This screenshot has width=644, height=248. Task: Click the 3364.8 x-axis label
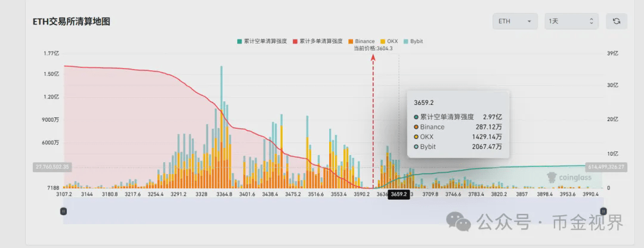pyautogui.click(x=224, y=194)
